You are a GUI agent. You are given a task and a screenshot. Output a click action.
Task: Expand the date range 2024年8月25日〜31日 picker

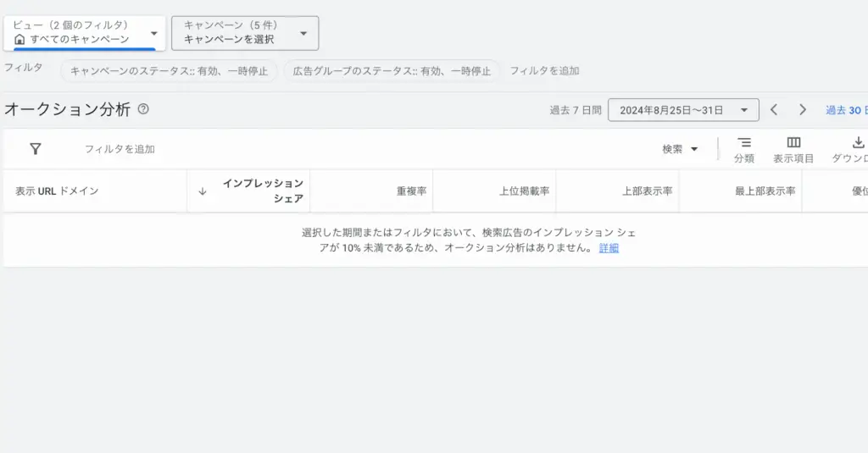click(x=682, y=110)
